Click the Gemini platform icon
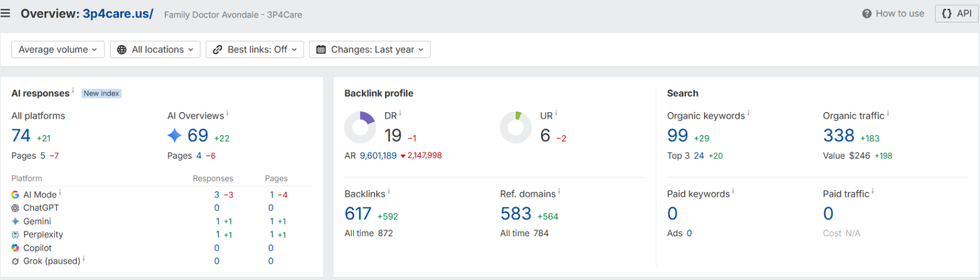Image resolution: width=980 pixels, height=280 pixels. click(x=15, y=221)
